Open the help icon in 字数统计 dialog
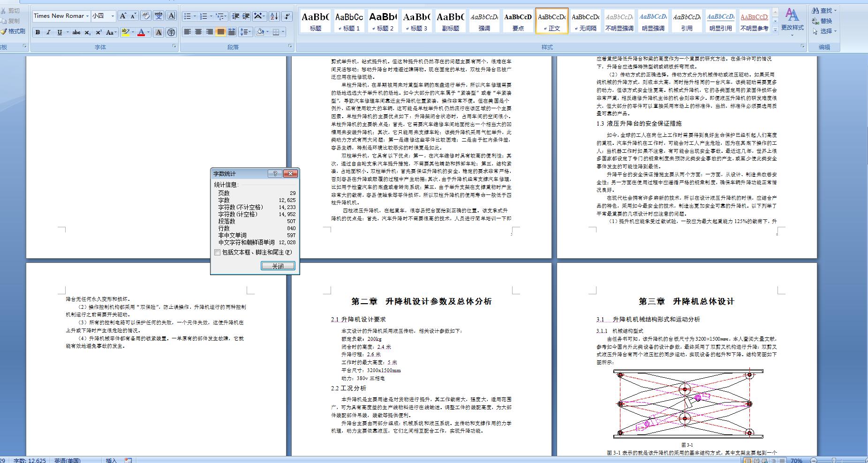868x463 pixels. tap(275, 173)
